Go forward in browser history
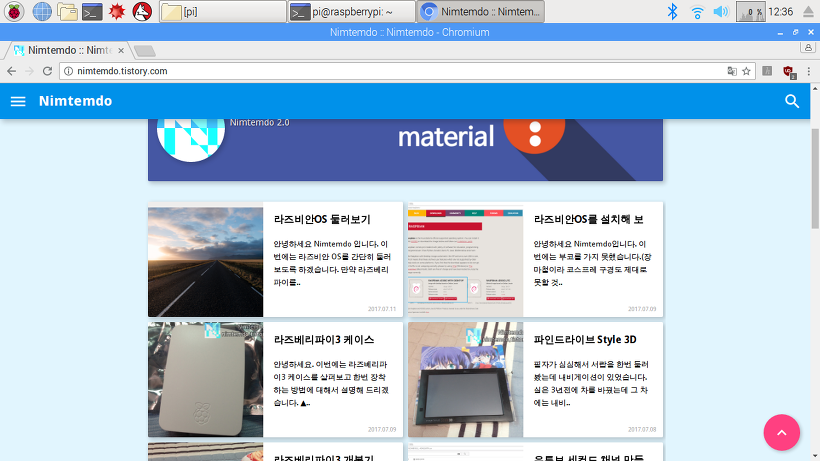The width and height of the screenshot is (820, 461). tap(29, 71)
